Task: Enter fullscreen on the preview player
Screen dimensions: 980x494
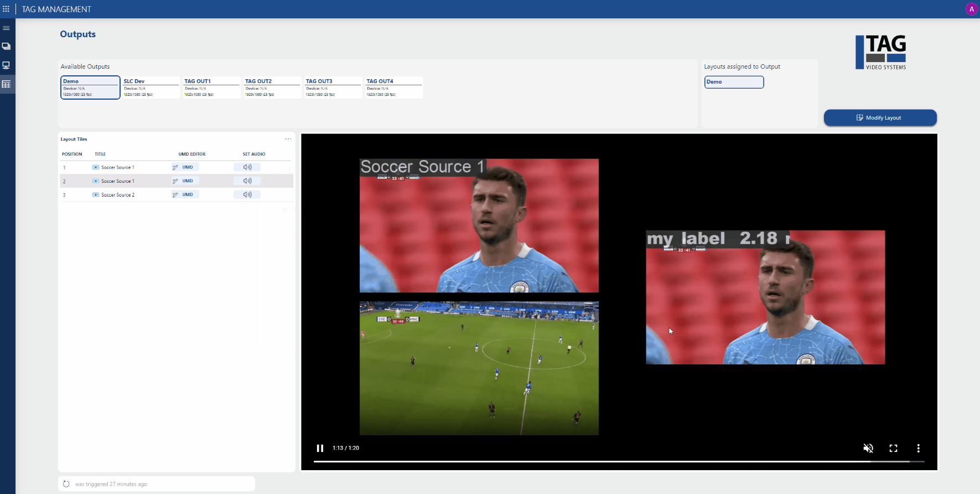Action: 893,448
